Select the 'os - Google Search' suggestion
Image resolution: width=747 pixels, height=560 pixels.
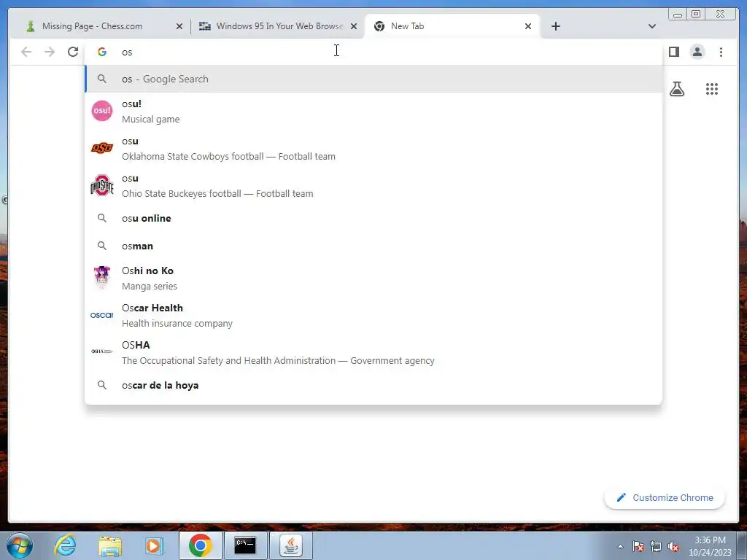pos(373,79)
